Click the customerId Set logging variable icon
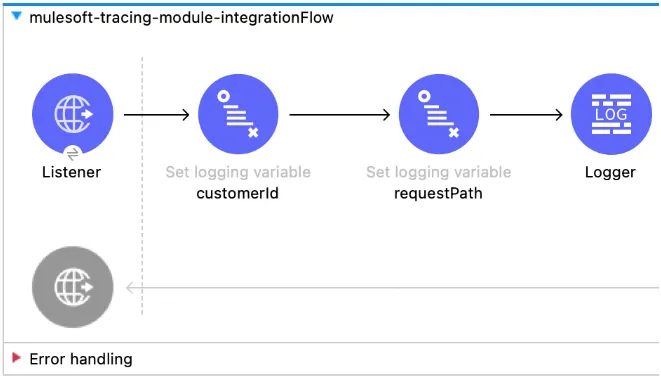Screen dimensions: 661x381 tap(238, 114)
